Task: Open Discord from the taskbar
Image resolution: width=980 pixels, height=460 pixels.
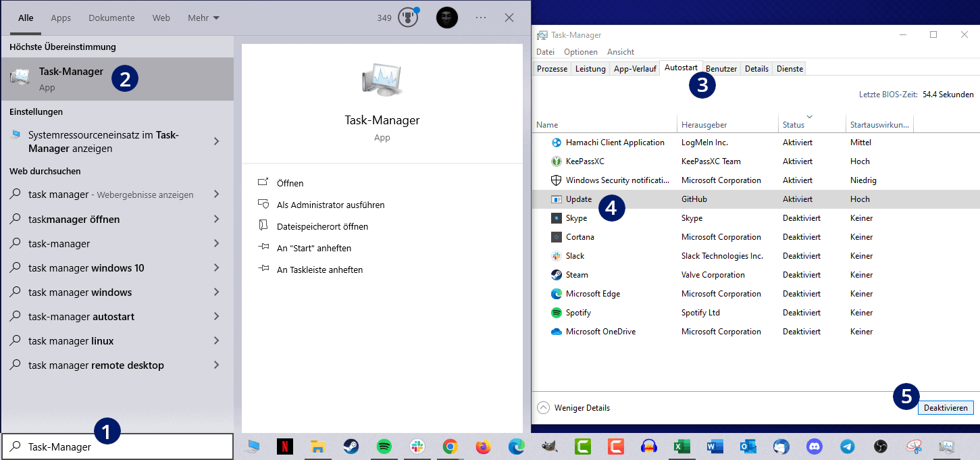Action: [x=815, y=446]
